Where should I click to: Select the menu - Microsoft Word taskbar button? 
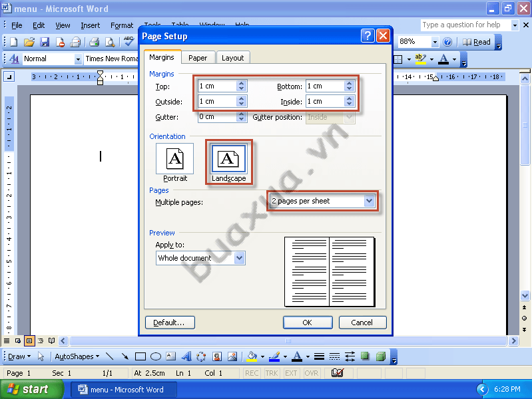tap(123, 390)
